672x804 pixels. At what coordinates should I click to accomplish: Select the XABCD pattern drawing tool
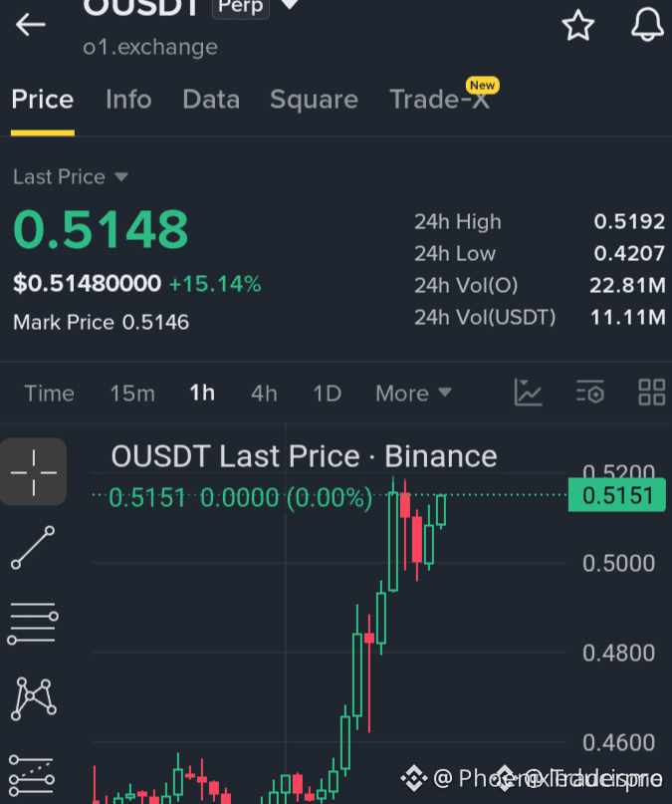point(33,698)
